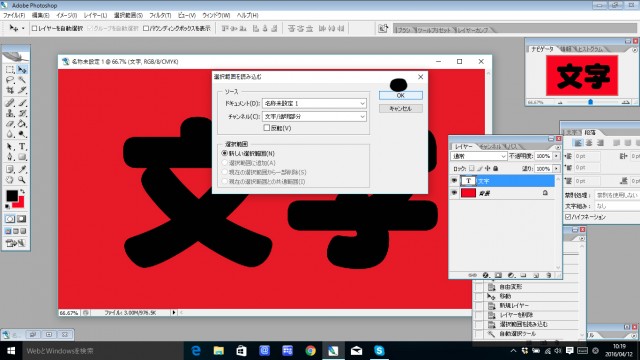Hide the 背景 layer
640x360 pixels.
pyautogui.click(x=454, y=193)
